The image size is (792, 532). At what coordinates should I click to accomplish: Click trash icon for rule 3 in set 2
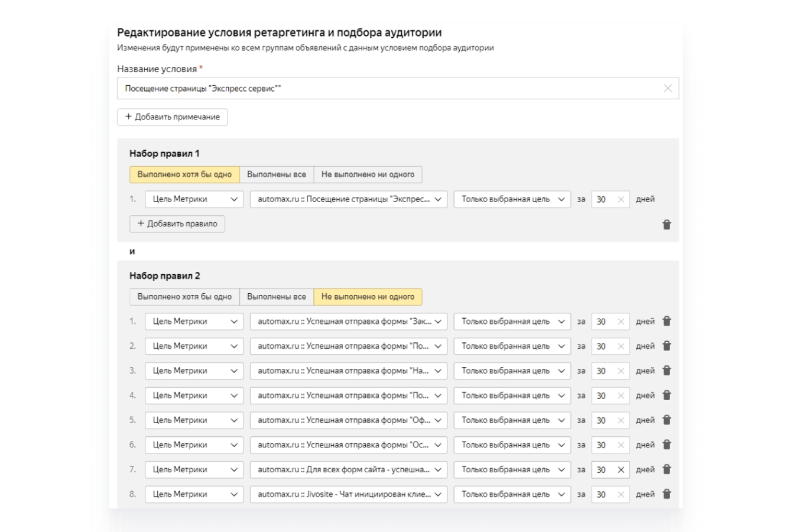pyautogui.click(x=667, y=371)
